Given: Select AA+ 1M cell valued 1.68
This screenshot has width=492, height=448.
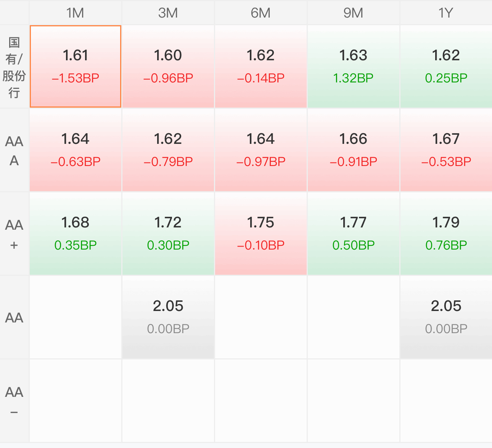Looking at the screenshot, I should pyautogui.click(x=76, y=234).
